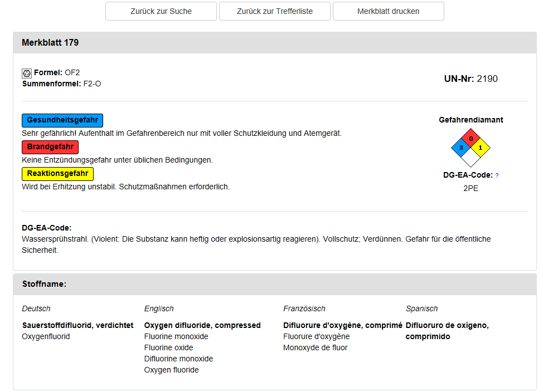Select the red Brandgefahr label
Image resolution: width=543 pixels, height=392 pixels.
click(x=50, y=147)
